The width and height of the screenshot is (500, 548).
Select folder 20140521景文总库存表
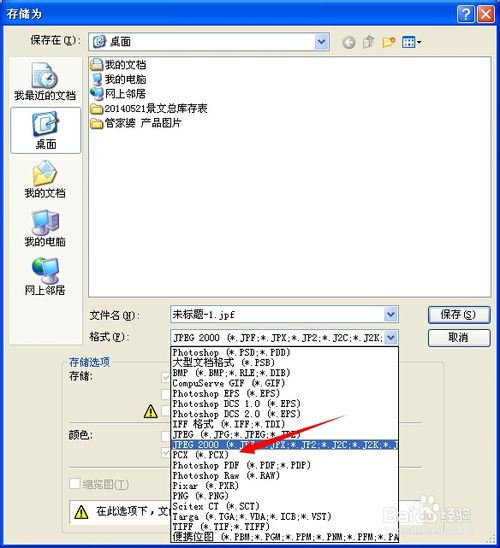point(149,108)
